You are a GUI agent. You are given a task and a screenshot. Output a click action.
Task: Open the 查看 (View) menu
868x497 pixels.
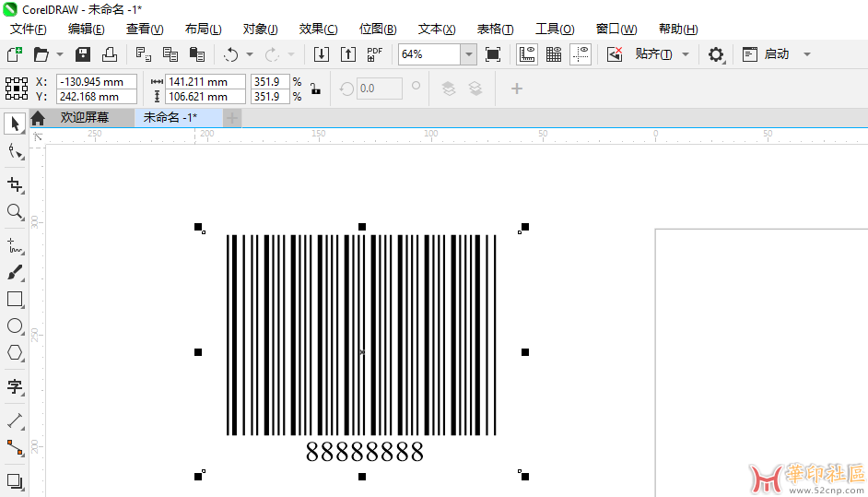145,29
